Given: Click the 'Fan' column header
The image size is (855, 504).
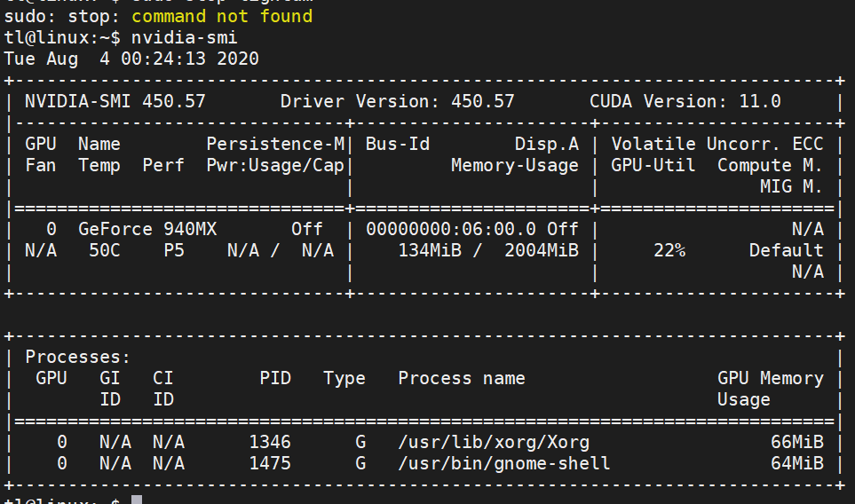Looking at the screenshot, I should click(x=41, y=165).
